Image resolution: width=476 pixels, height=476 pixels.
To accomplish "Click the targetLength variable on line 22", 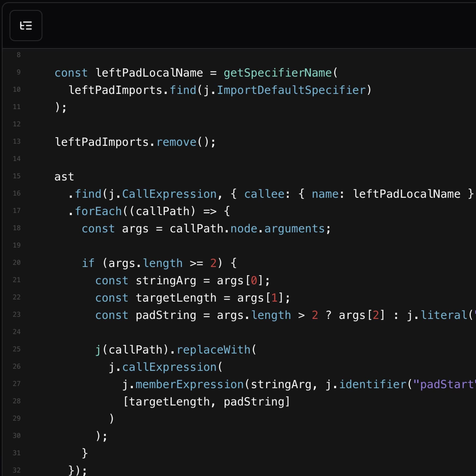I will 176,298.
